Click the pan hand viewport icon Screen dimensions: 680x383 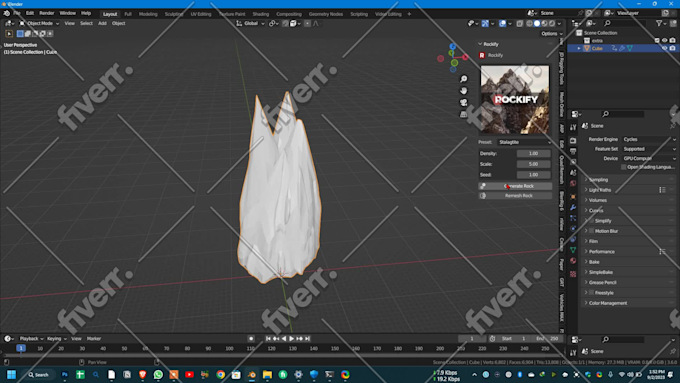coord(464,91)
